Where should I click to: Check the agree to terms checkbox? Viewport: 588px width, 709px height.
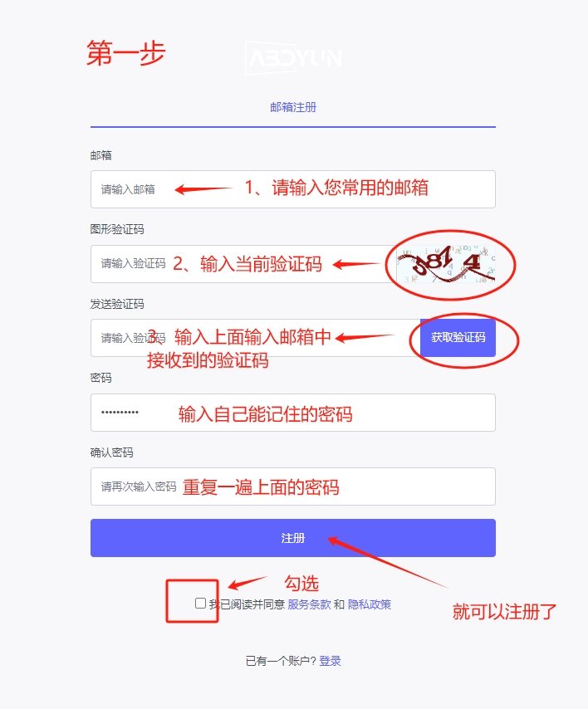tap(200, 604)
